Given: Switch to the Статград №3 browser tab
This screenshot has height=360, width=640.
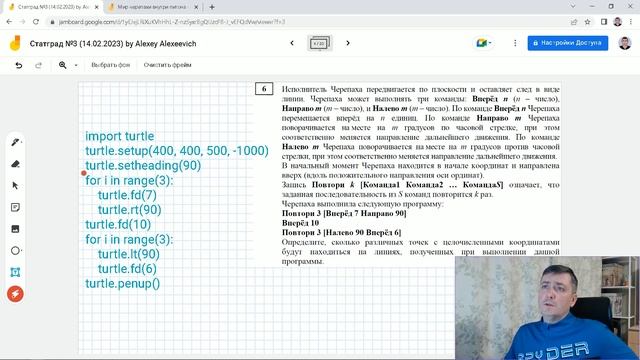Looking at the screenshot, I should coord(52,7).
